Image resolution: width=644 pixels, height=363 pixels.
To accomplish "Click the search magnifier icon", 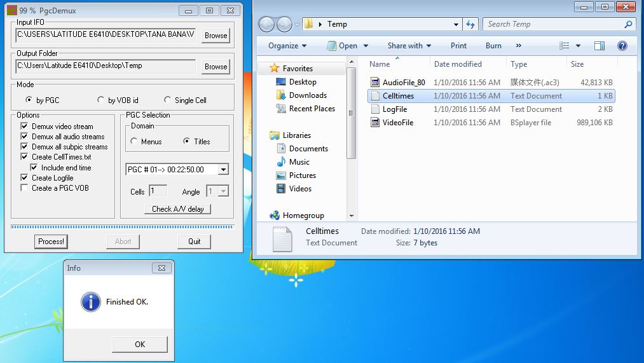I will point(628,25).
